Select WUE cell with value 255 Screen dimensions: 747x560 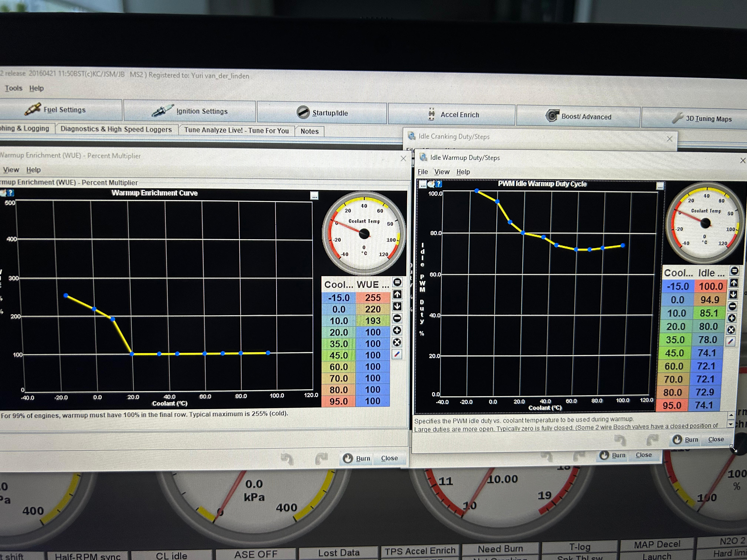373,297
